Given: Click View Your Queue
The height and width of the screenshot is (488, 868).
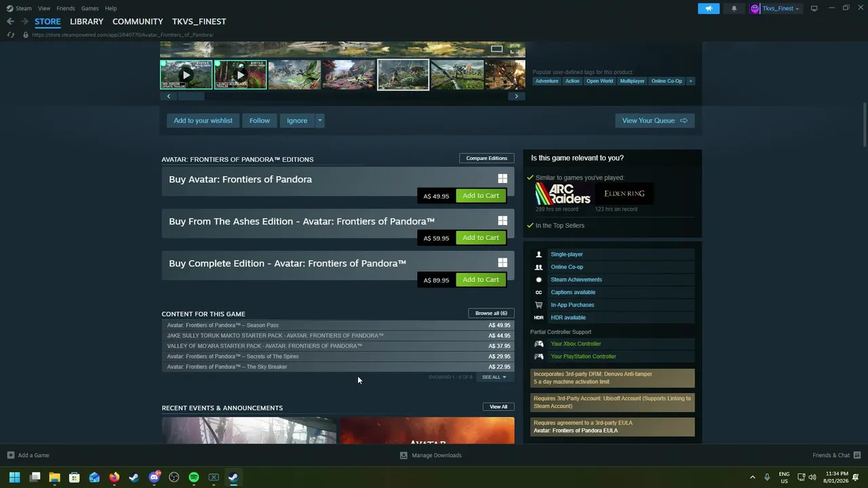Looking at the screenshot, I should 654,121.
